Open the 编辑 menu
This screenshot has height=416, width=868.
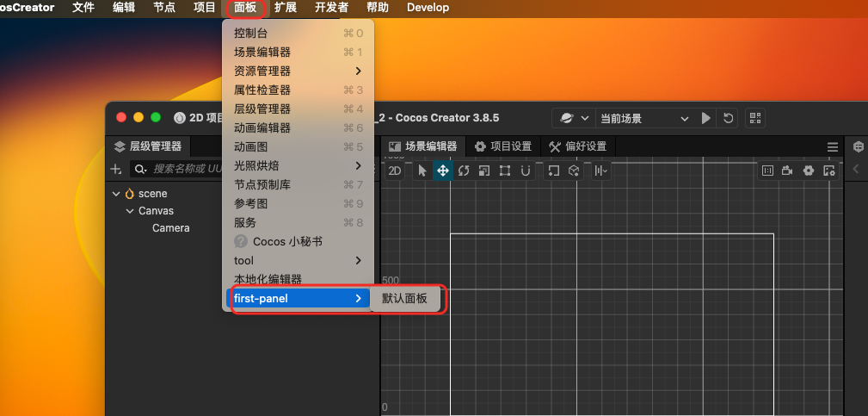[x=123, y=8]
